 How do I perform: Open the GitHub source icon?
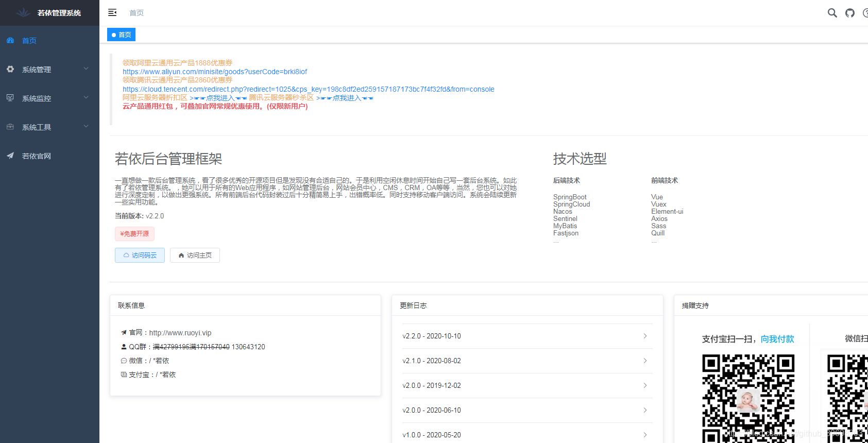[x=850, y=13]
